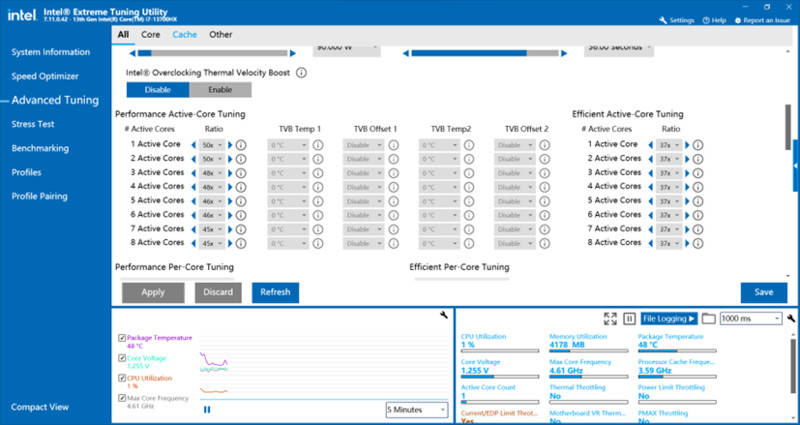Open ratio dropdown for 7 Active Cores
Image resolution: width=800 pixels, height=425 pixels.
point(211,230)
